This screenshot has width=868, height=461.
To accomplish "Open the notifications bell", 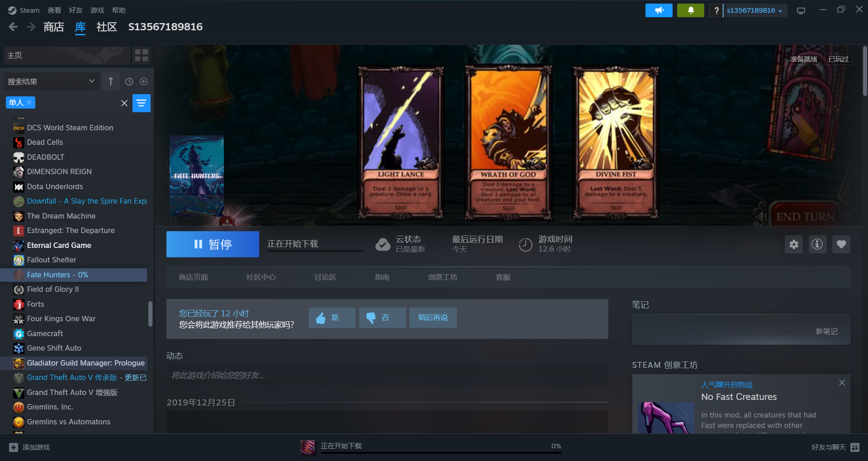I will tap(690, 10).
